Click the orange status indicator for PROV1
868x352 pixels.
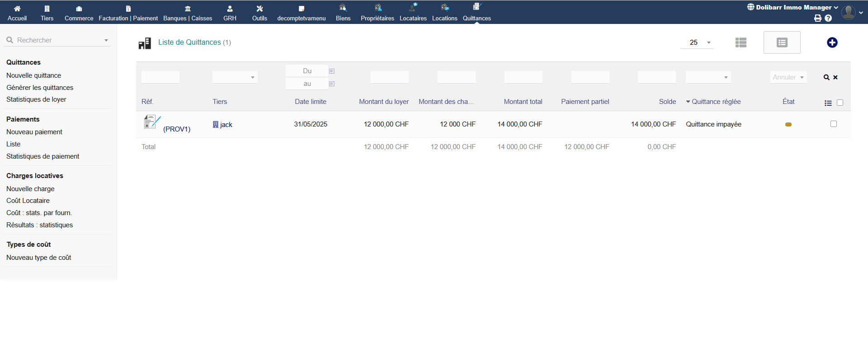pos(788,124)
